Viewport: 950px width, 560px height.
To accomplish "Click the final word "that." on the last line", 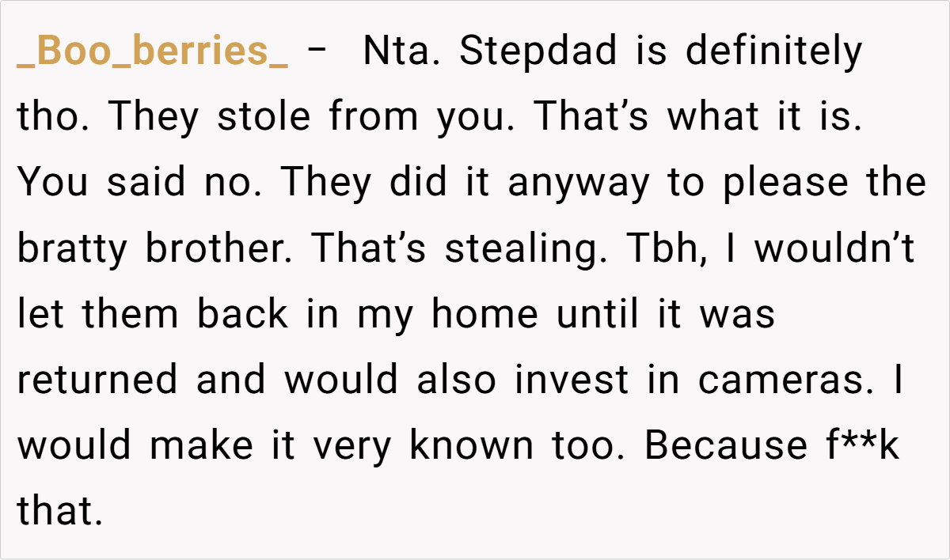I will click(x=61, y=512).
